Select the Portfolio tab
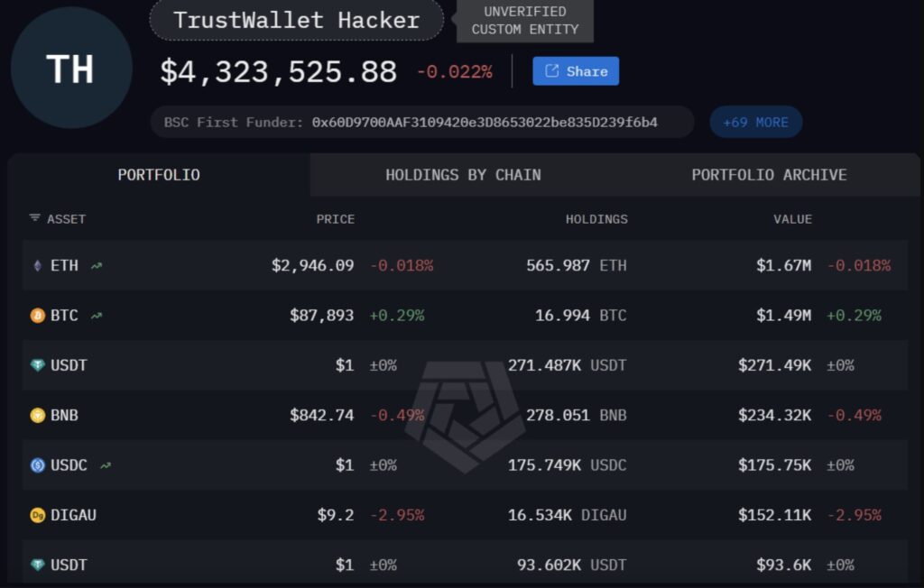This screenshot has height=588, width=924. pos(159,175)
